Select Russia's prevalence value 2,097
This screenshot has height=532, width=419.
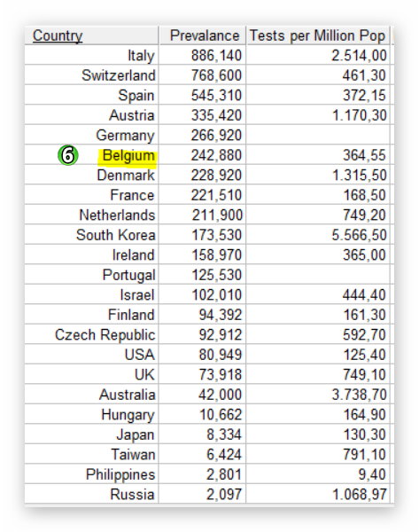(x=202, y=495)
